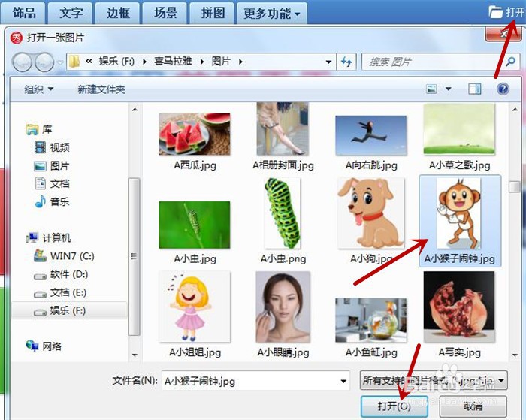Expand breadcrumb arrow after 娱乐 (F:)
526x420 pixels.
pyautogui.click(x=144, y=62)
